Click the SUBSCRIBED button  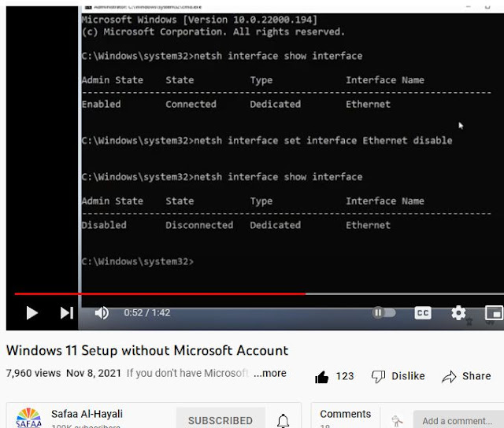tap(220, 420)
